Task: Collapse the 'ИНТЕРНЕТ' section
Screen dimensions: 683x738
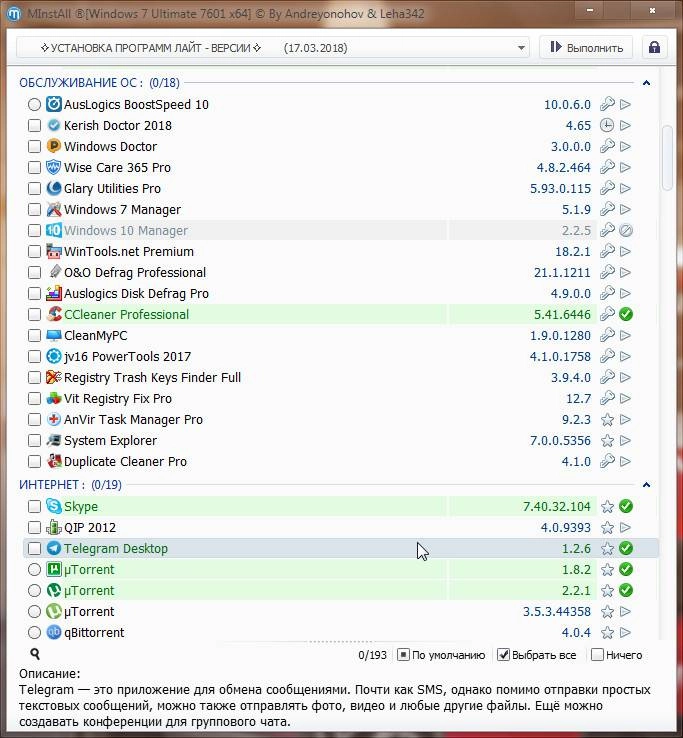Action: [646, 485]
